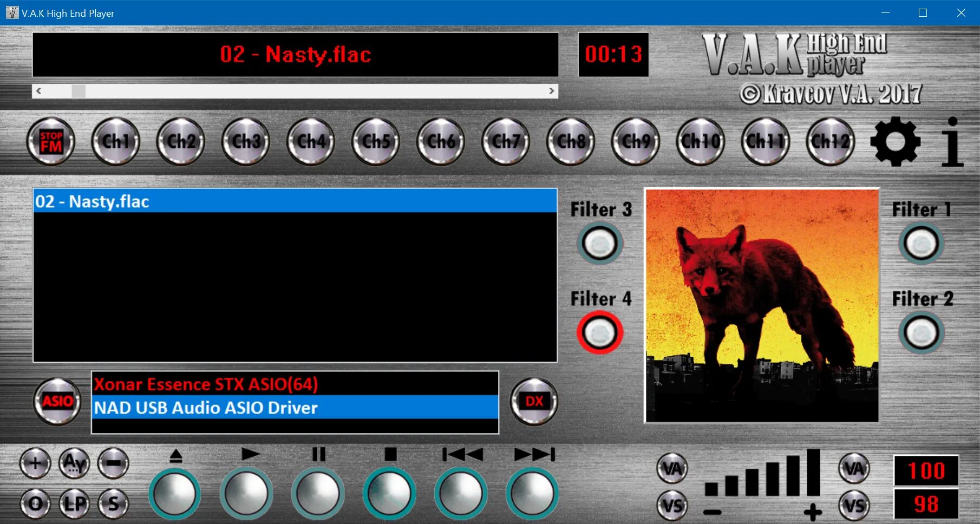Viewport: 980px width, 524px height.
Task: Toggle Filter 3 on
Action: [x=600, y=244]
